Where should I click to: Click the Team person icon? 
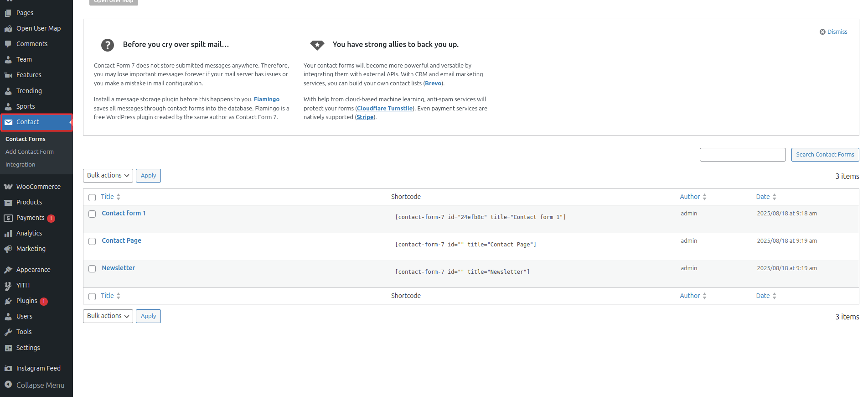pos(8,59)
